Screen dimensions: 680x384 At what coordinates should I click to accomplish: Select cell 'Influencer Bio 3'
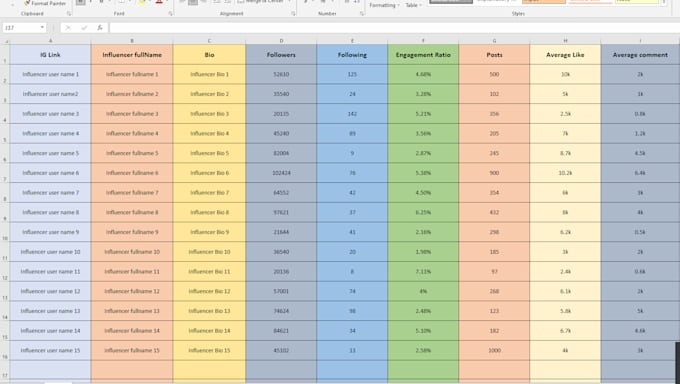pos(209,114)
